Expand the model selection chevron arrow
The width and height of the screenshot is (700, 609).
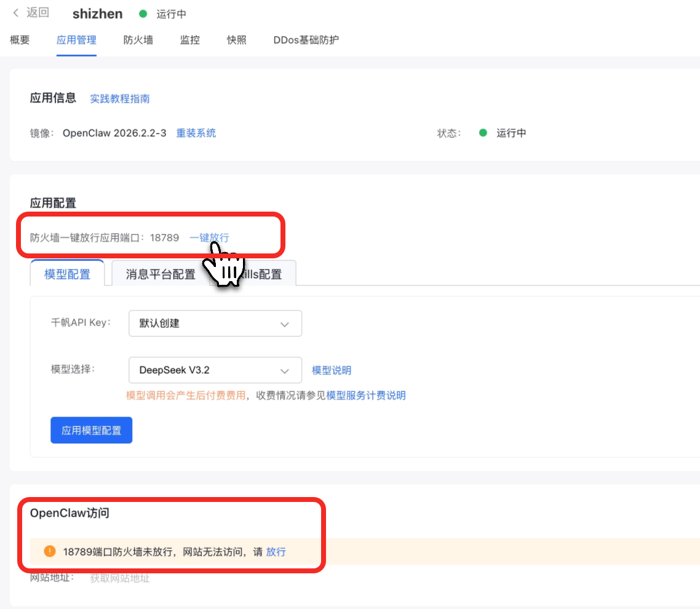[284, 370]
